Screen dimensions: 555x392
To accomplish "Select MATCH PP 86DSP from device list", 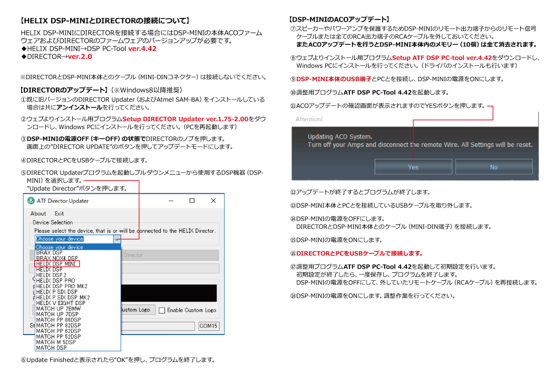I will click(78, 320).
